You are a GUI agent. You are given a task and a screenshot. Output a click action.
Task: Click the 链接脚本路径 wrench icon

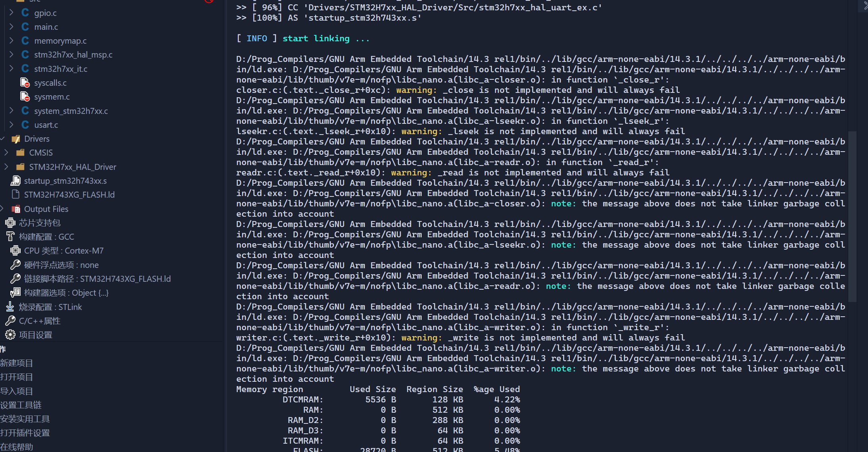(x=15, y=279)
